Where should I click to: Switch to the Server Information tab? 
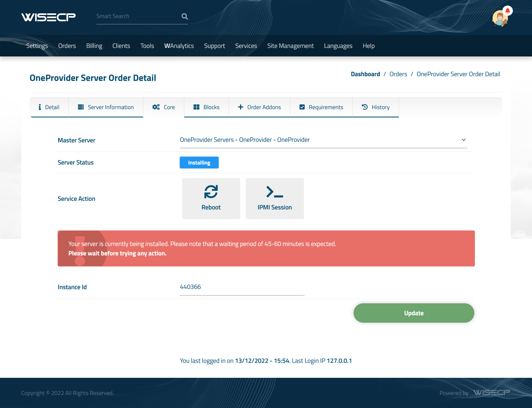coord(106,107)
